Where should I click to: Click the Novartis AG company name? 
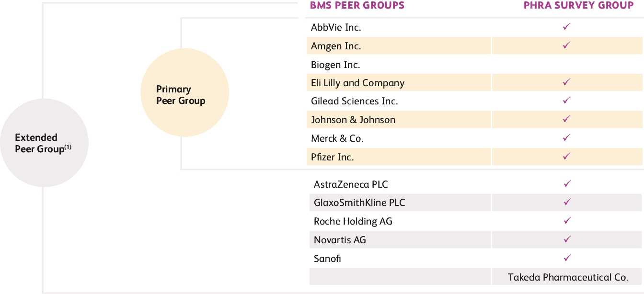[x=340, y=240]
